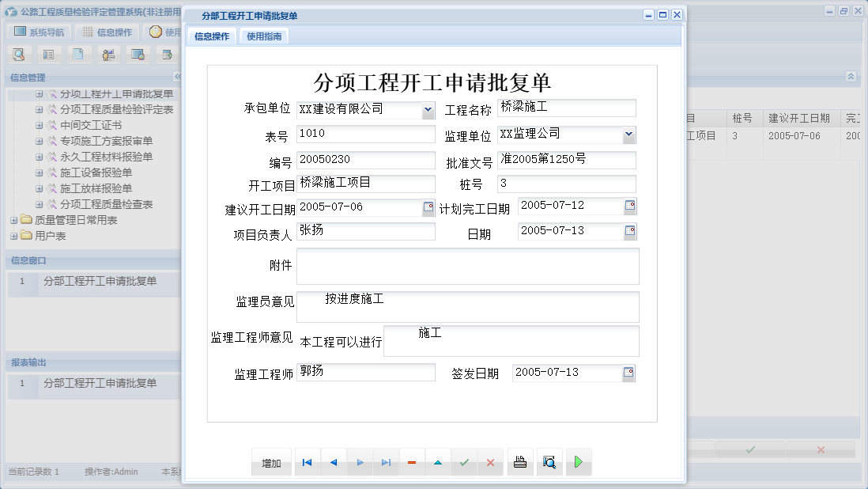This screenshot has height=489, width=868.
Task: Open the 签发日期 calendar picker
Action: point(628,373)
